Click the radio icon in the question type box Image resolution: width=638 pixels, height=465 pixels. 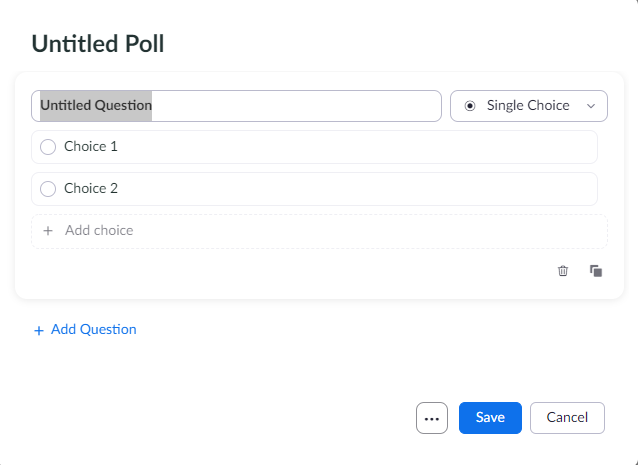(x=470, y=106)
